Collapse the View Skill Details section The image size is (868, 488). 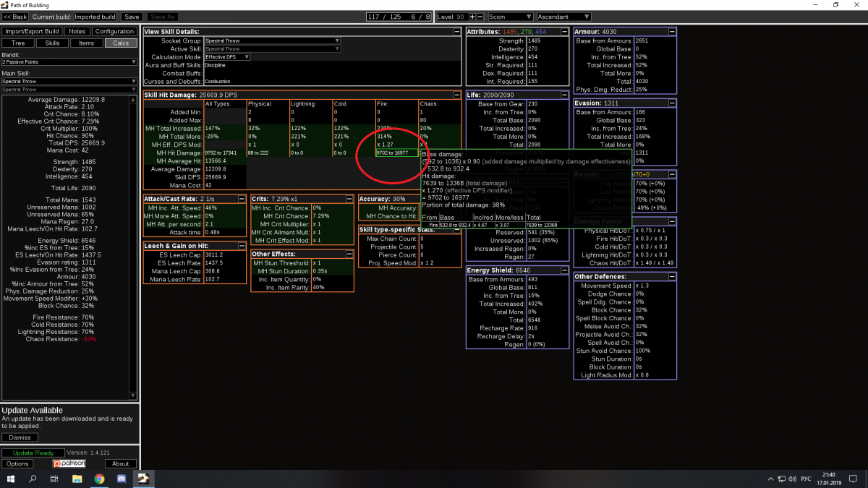pos(456,32)
